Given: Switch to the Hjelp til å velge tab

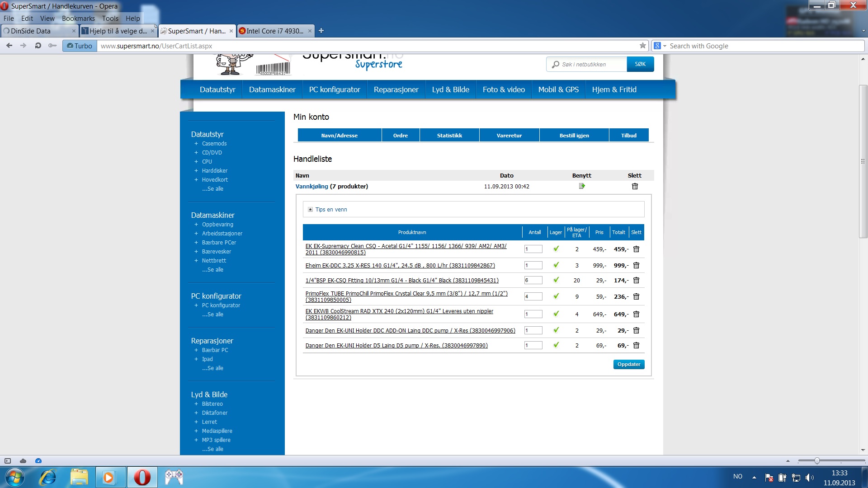Looking at the screenshot, I should tap(118, 31).
